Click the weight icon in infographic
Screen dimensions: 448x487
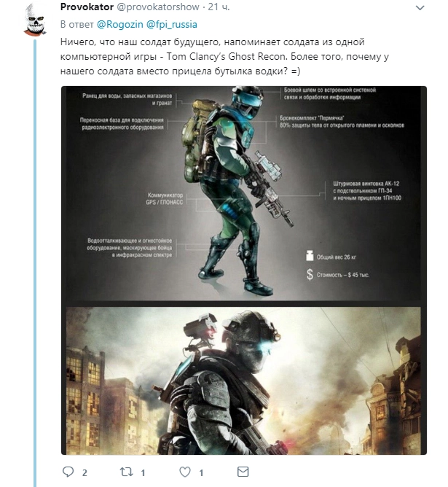tap(310, 256)
